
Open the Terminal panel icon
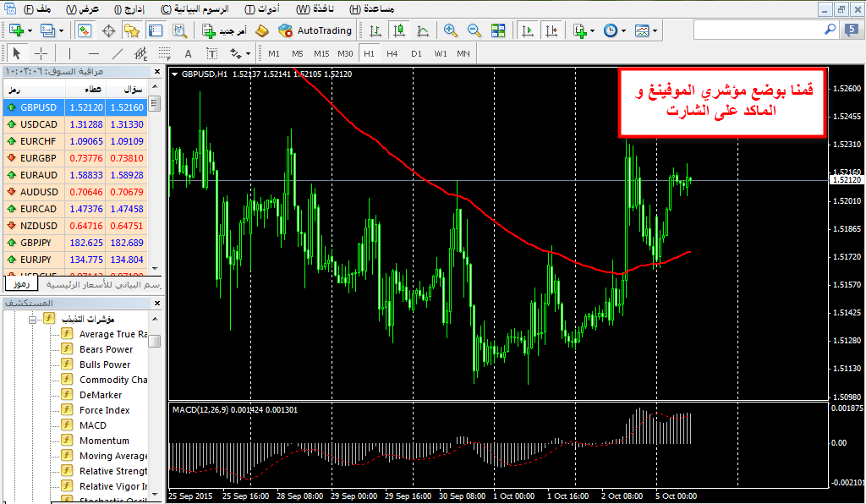click(156, 31)
